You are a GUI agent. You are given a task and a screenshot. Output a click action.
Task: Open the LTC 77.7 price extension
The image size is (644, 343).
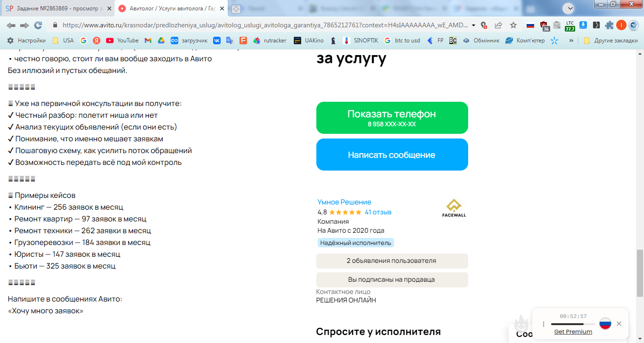click(570, 26)
